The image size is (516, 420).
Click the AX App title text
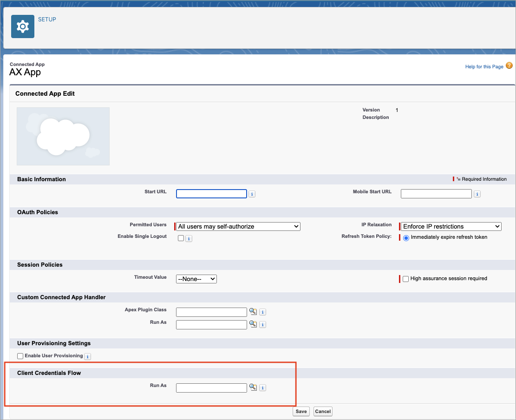click(x=25, y=72)
